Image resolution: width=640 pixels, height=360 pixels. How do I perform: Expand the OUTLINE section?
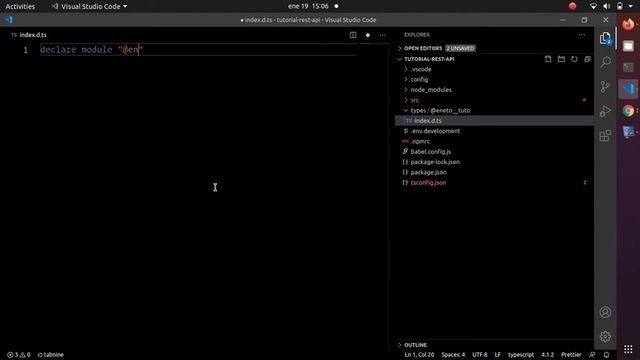tap(415, 345)
